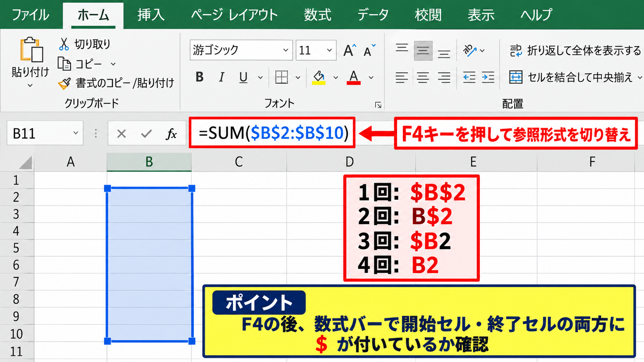Decrease the indent
644x362 pixels.
[469, 78]
